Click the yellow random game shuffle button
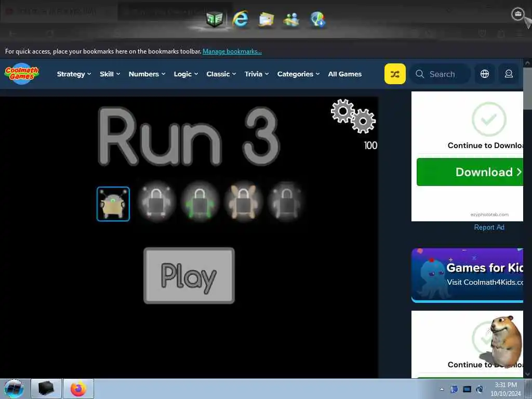Viewport: 532px width, 399px height. tap(395, 74)
